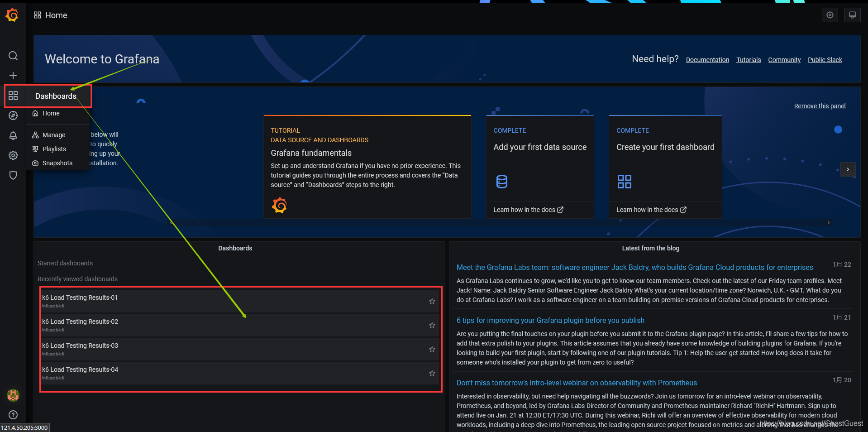Open the Alerting bell icon

13,135
